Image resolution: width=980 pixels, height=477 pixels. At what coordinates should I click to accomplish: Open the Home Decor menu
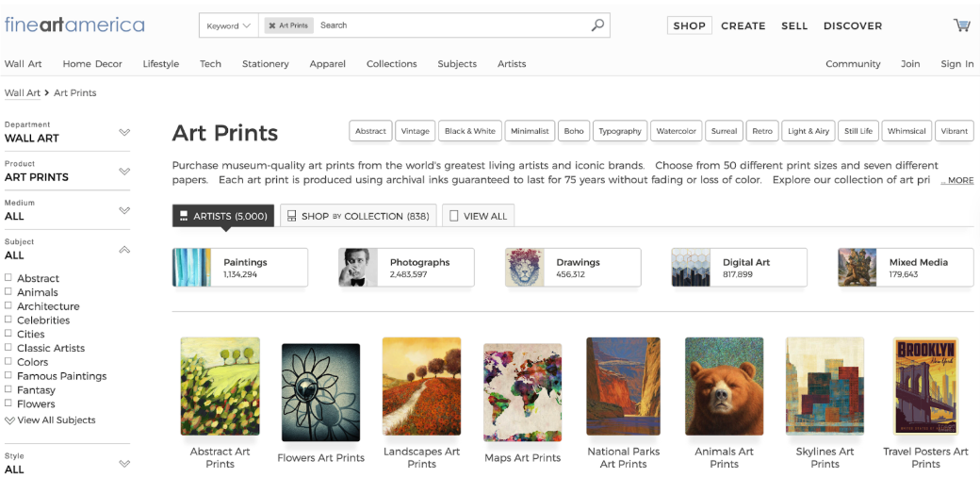click(92, 64)
